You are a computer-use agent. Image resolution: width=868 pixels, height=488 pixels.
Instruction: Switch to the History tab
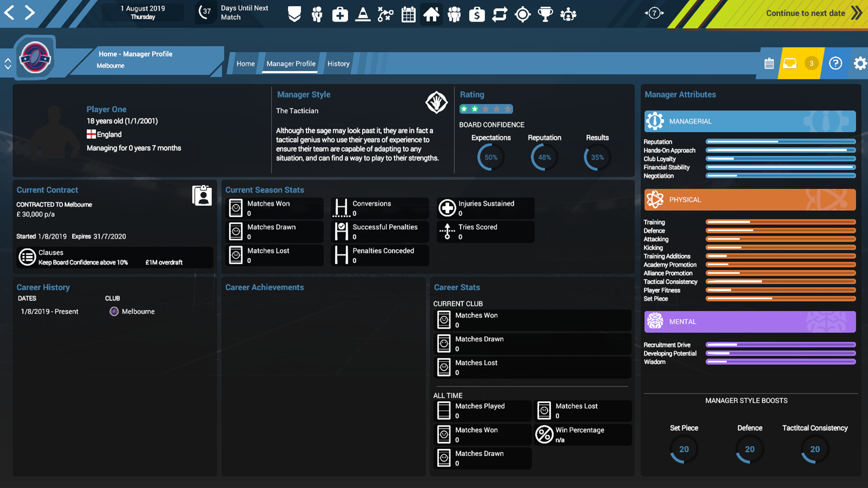click(338, 64)
